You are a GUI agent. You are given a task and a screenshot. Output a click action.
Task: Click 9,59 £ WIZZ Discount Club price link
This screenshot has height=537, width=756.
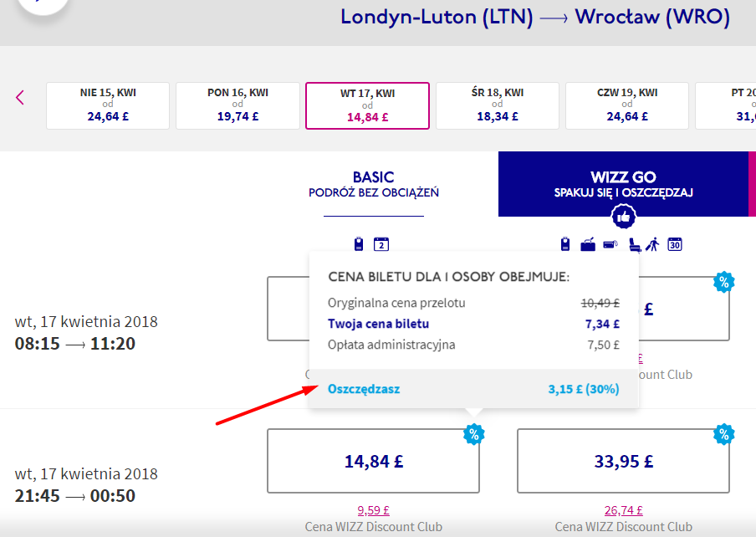[x=373, y=510]
